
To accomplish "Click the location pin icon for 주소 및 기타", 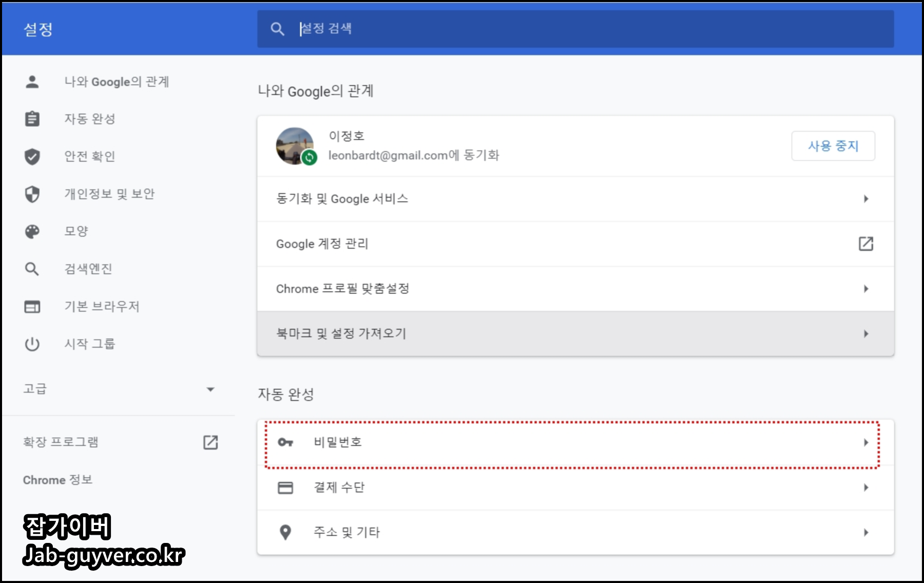I will (x=285, y=532).
